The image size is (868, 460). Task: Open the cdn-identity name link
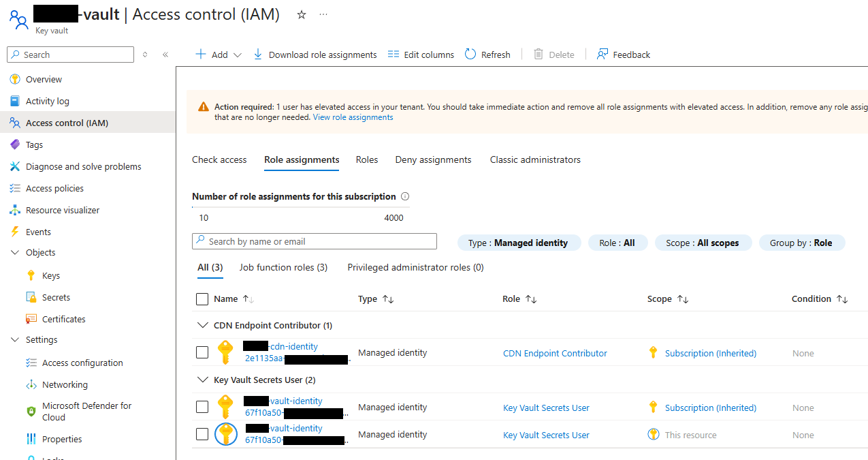click(x=280, y=346)
